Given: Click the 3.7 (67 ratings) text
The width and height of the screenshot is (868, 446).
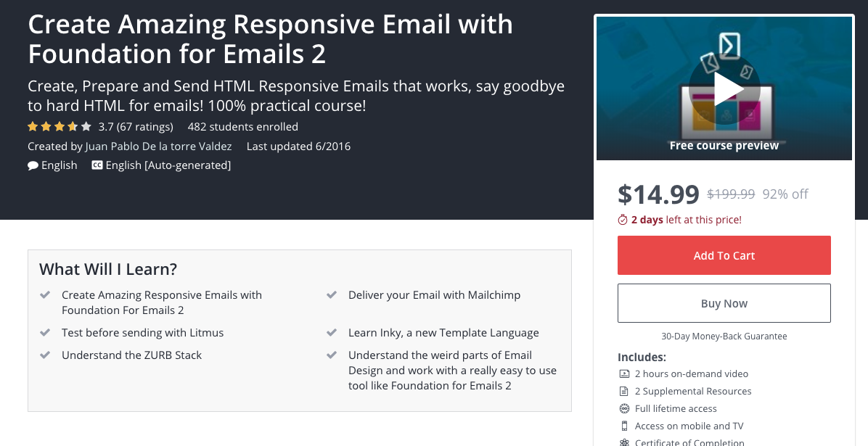Looking at the screenshot, I should [136, 127].
